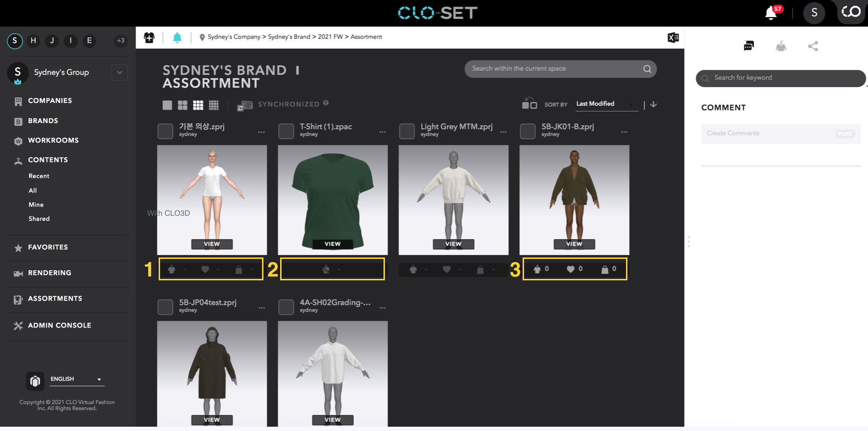Screen dimensions: 868x431
Task: Select the Light Grey MTM.zprj checkbox
Action: (x=407, y=131)
